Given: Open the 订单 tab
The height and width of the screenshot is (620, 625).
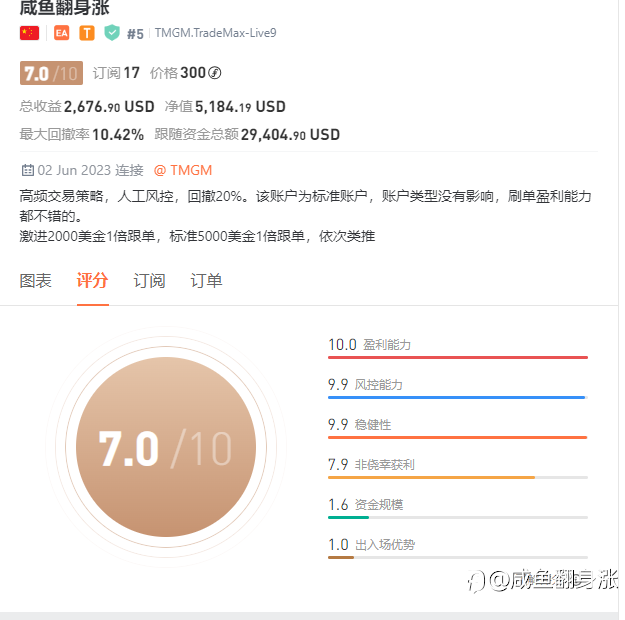Looking at the screenshot, I should (206, 281).
